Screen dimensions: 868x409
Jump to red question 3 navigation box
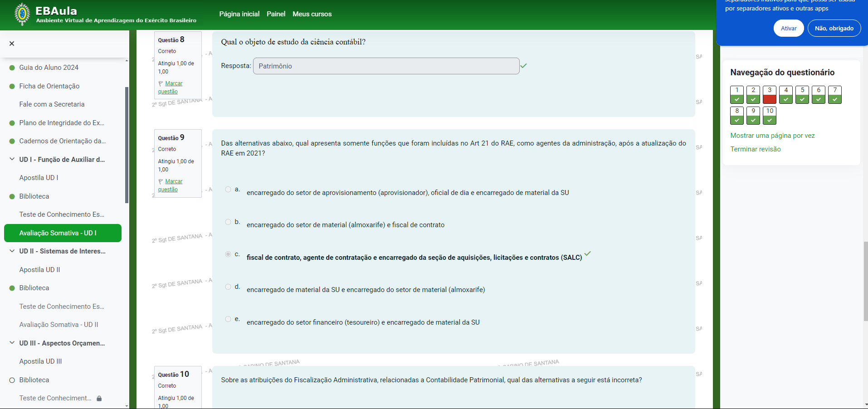coord(769,94)
